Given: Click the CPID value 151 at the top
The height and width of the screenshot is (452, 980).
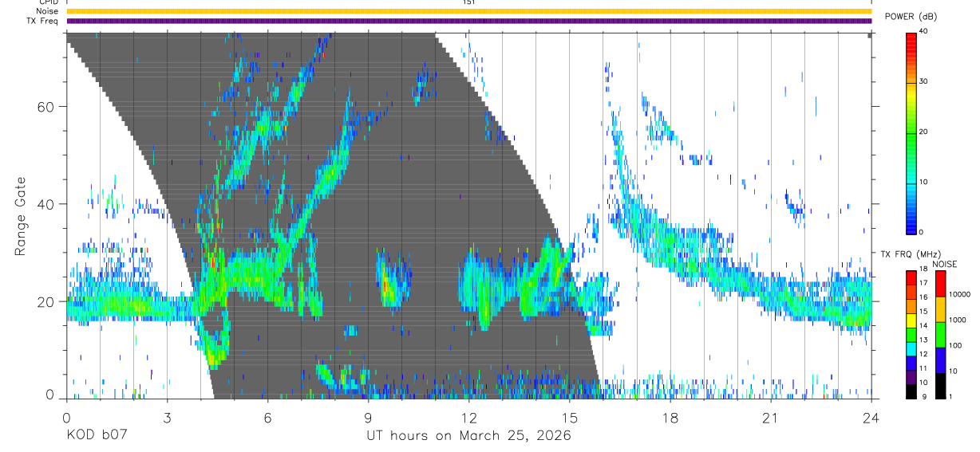Looking at the screenshot, I should click(469, 2).
